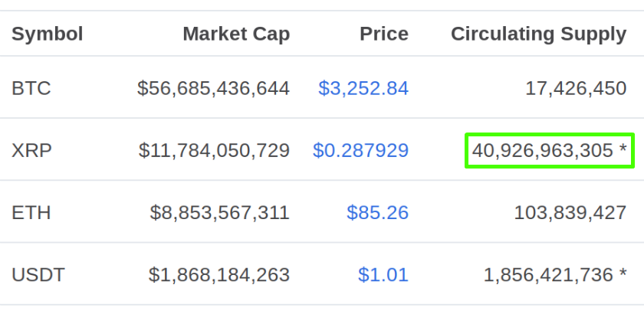Click BTC market cap $56,685,436,644
The height and width of the screenshot is (311, 644).
pyautogui.click(x=214, y=88)
